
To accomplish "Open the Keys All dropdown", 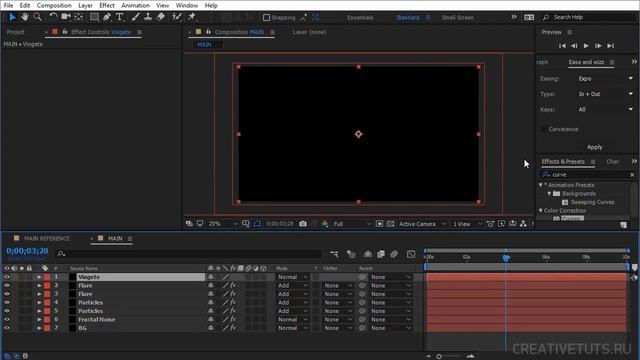I will pyautogui.click(x=605, y=109).
